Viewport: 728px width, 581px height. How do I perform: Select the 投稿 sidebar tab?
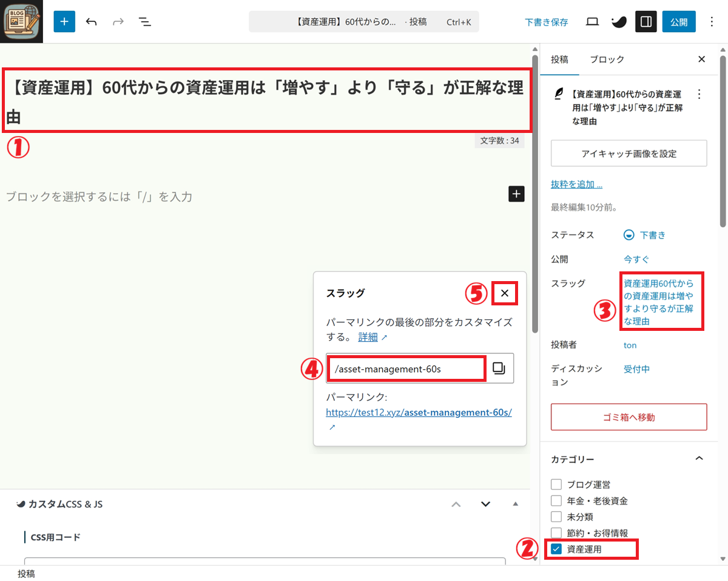click(x=559, y=59)
